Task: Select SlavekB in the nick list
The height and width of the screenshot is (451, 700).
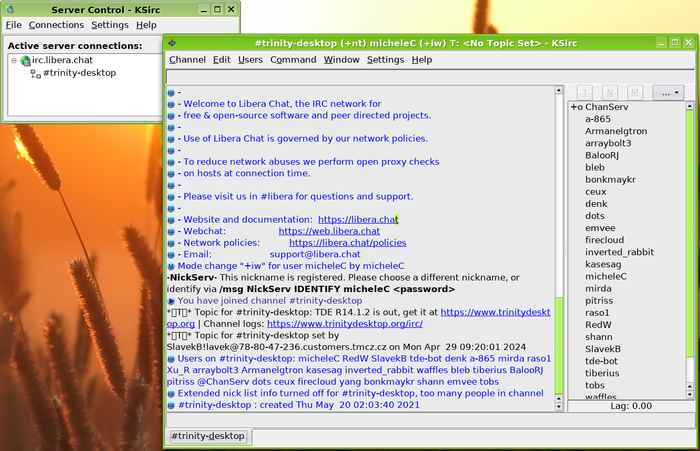Action: (x=603, y=349)
